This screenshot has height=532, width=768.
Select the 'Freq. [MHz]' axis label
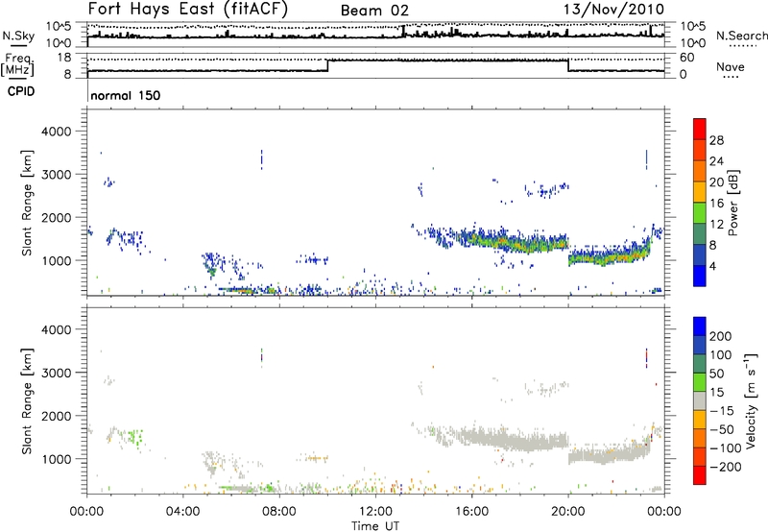coord(18,65)
